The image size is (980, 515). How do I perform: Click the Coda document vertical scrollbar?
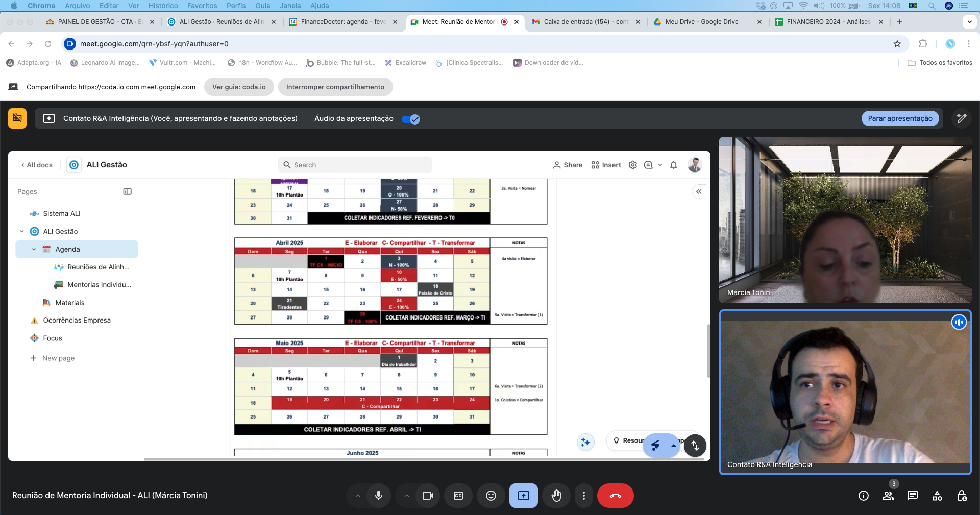[x=708, y=351]
